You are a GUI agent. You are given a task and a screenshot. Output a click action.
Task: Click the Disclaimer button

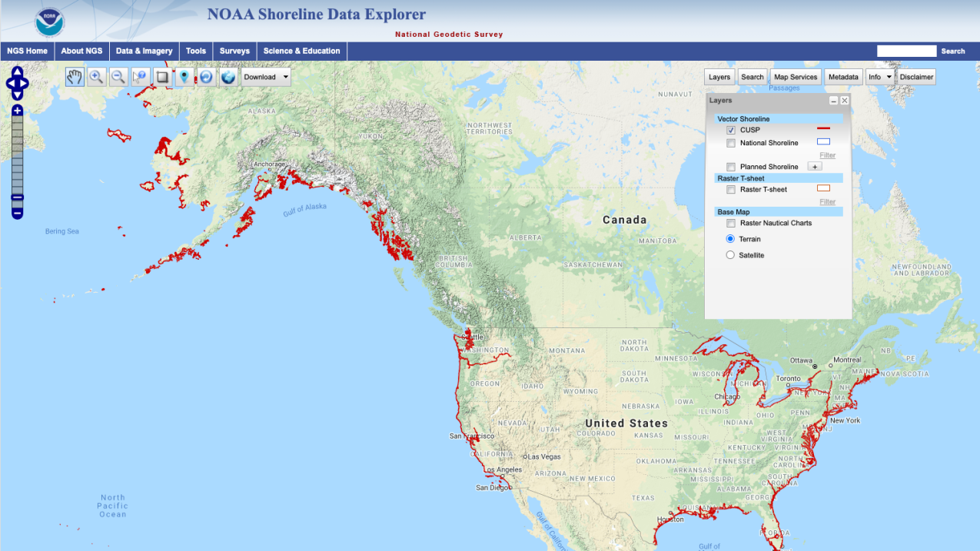tap(916, 77)
